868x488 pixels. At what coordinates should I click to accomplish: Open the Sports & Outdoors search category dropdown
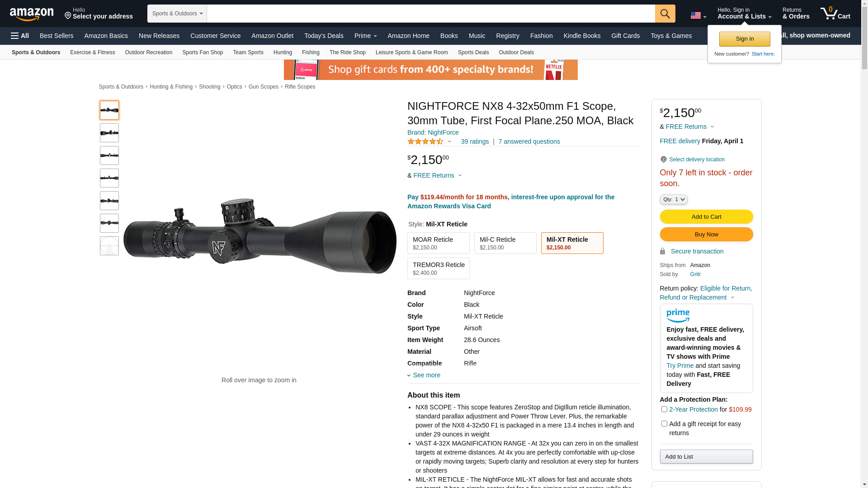click(177, 14)
